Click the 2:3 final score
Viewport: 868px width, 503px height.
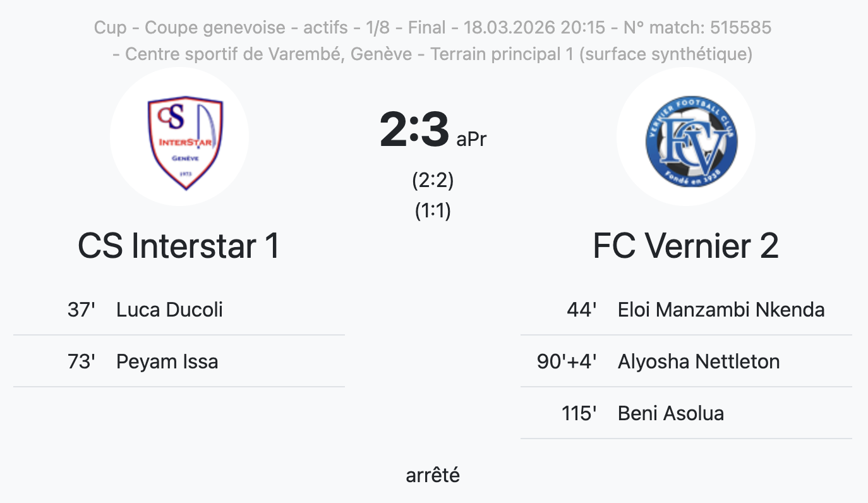pyautogui.click(x=414, y=130)
